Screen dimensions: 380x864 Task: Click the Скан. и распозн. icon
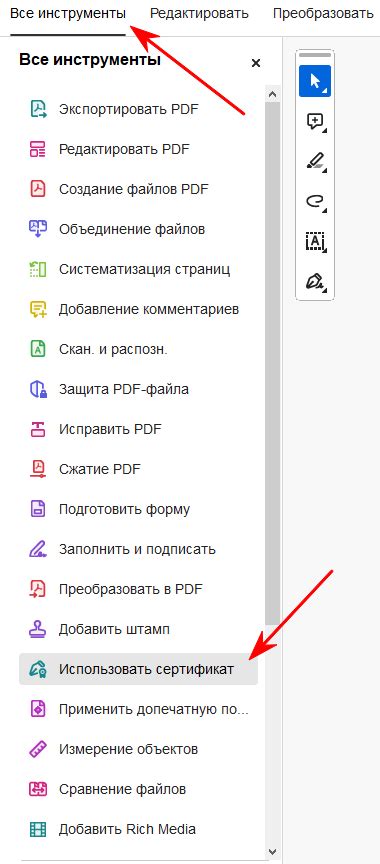tap(38, 349)
